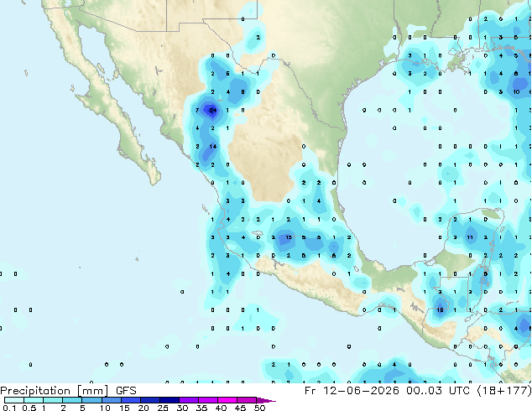Image resolution: width=532 pixels, height=411 pixels.
Task: Click the above-50 arrow tip of colorbar
Action: tap(266, 400)
